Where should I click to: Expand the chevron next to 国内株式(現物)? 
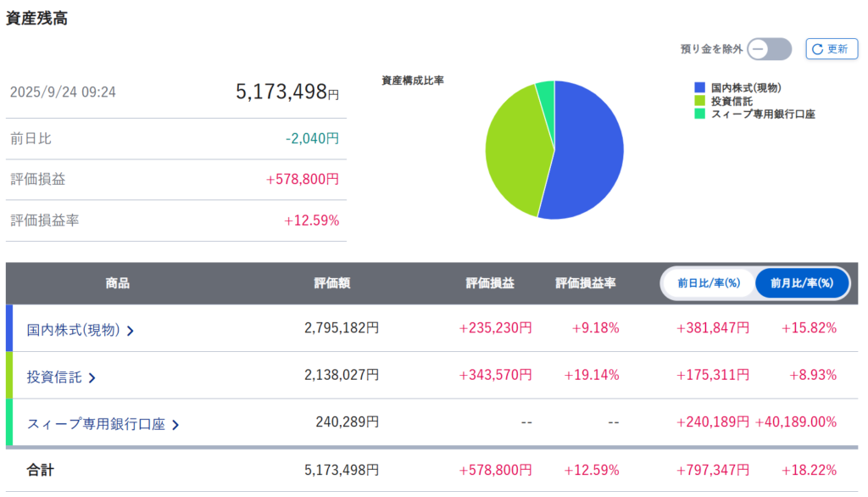(x=131, y=331)
